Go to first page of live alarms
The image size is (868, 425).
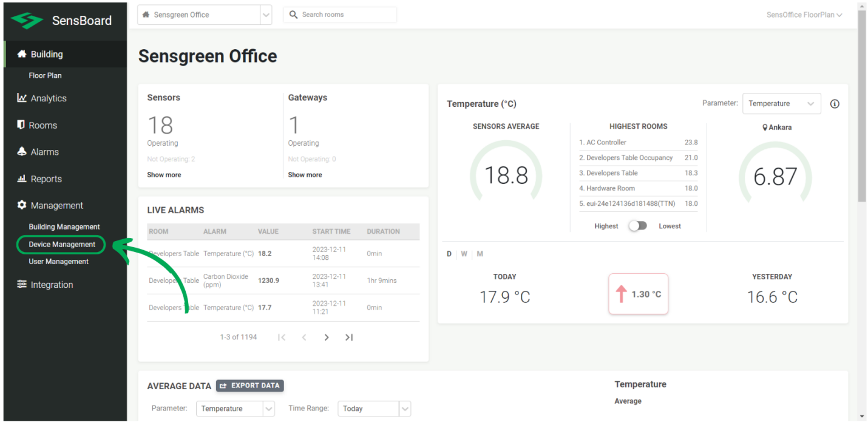click(x=282, y=338)
